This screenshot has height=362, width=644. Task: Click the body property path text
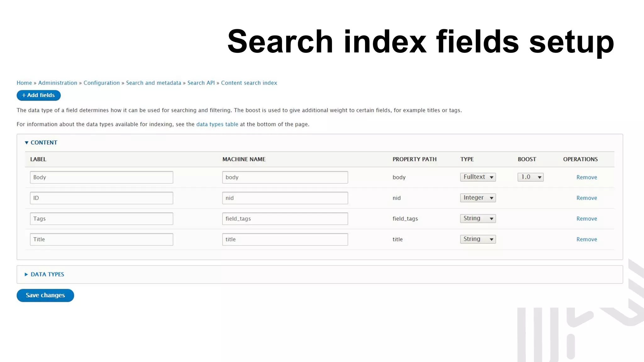tap(399, 177)
